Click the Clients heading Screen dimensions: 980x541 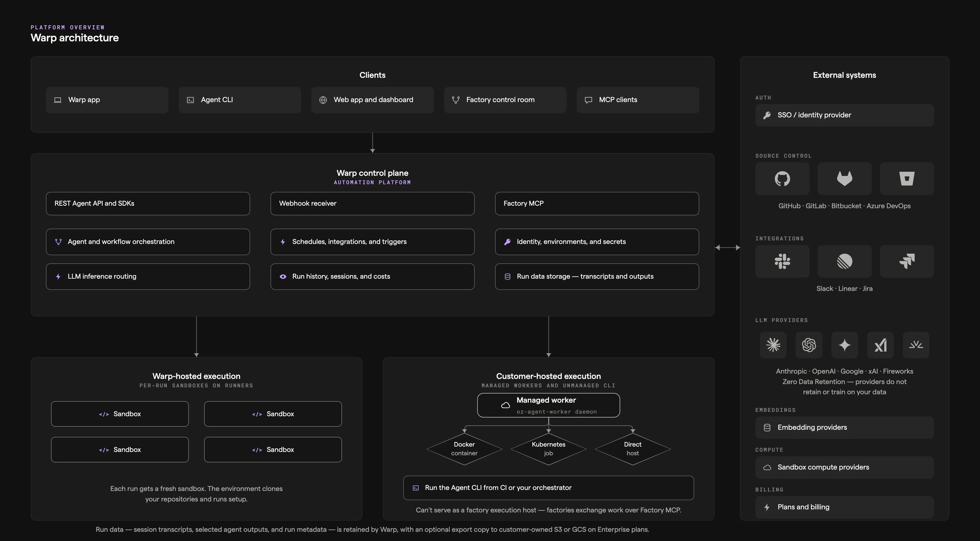point(372,75)
